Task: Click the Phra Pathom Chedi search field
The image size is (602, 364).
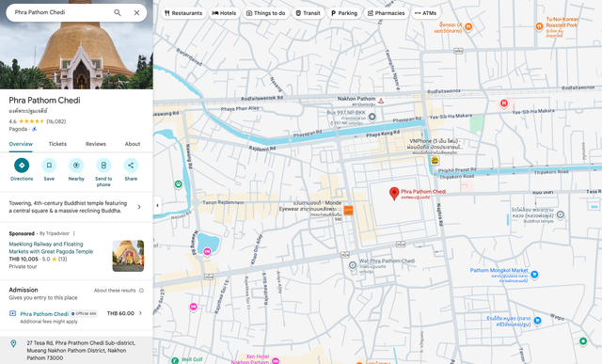Action: coord(61,12)
